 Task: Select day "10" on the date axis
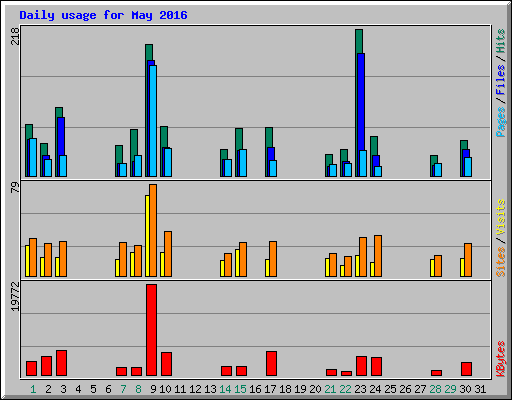(x=165, y=389)
